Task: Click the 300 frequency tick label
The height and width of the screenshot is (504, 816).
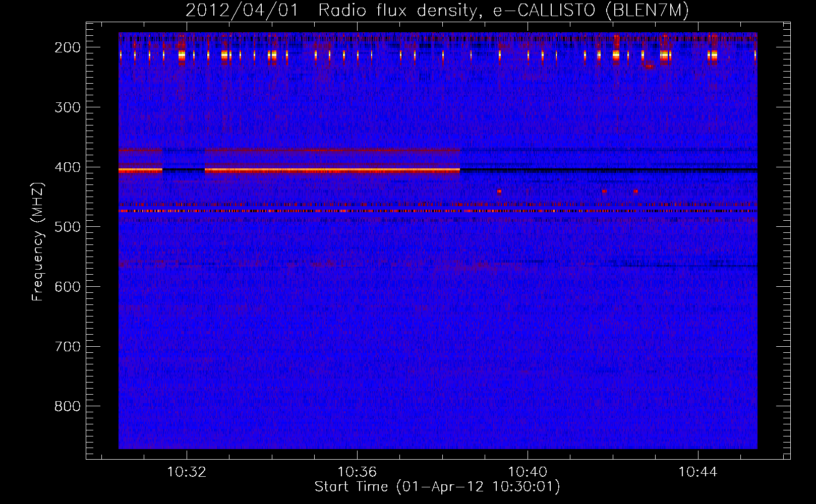Action: 67,107
